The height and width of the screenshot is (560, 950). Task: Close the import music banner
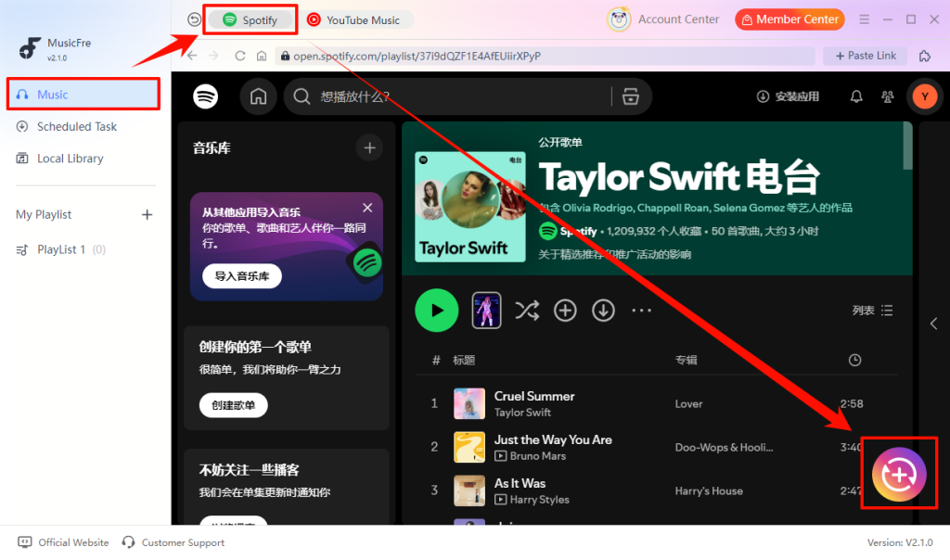367,208
